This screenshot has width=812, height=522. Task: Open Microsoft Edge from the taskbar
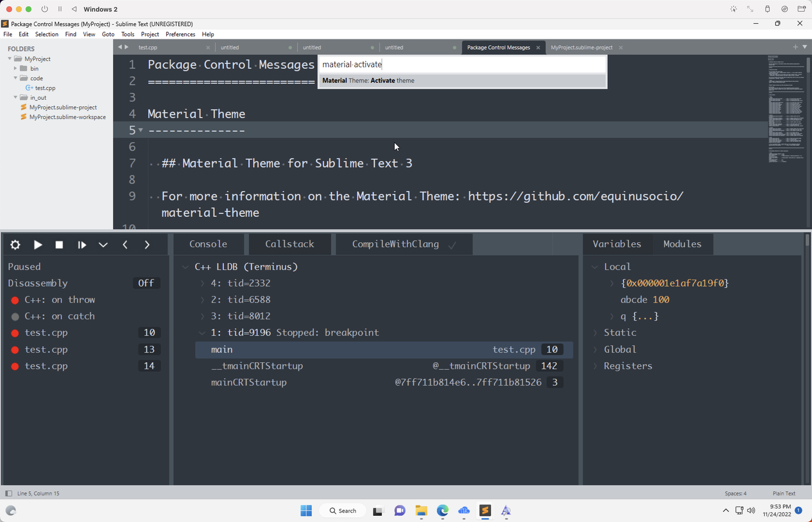coord(443,511)
